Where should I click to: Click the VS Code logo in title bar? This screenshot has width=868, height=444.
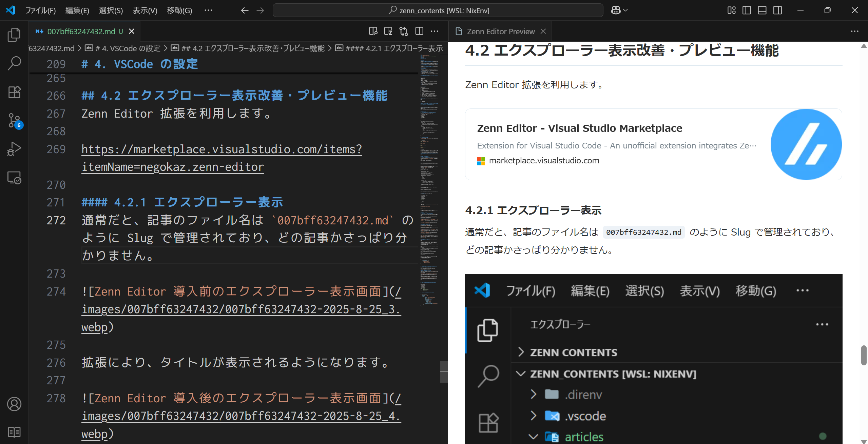pos(11,10)
